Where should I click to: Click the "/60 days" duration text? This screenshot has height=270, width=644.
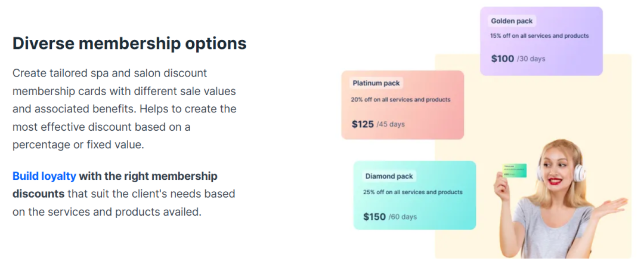coord(402,217)
